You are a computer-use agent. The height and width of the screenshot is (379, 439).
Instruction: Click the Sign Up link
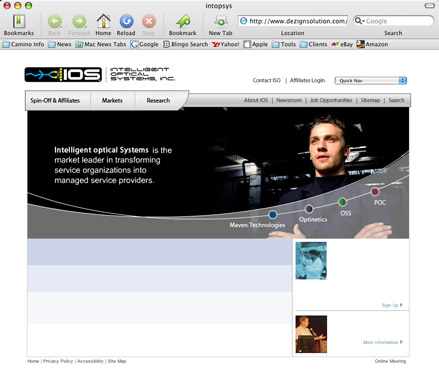tap(392, 305)
